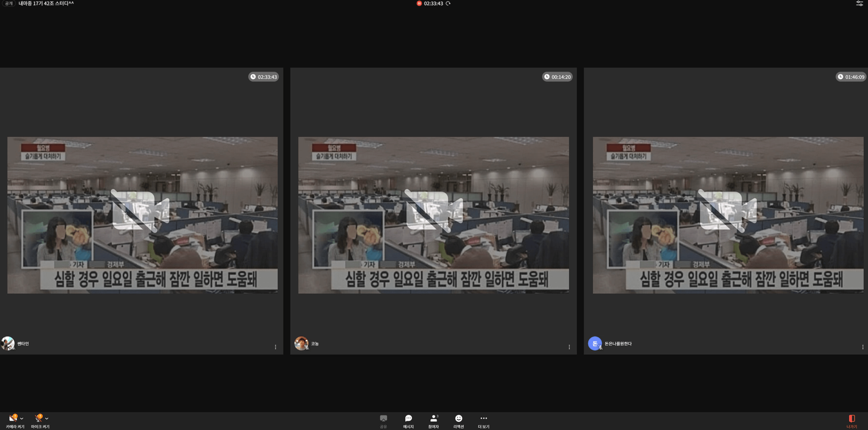Viewport: 868px width, 430px height.
Task: Open the three-dot menu on 코농 tile
Action: click(569, 347)
